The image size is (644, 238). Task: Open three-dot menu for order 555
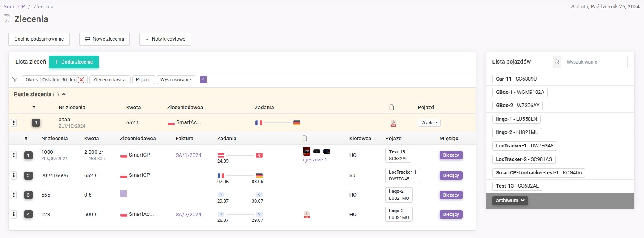pos(14,195)
